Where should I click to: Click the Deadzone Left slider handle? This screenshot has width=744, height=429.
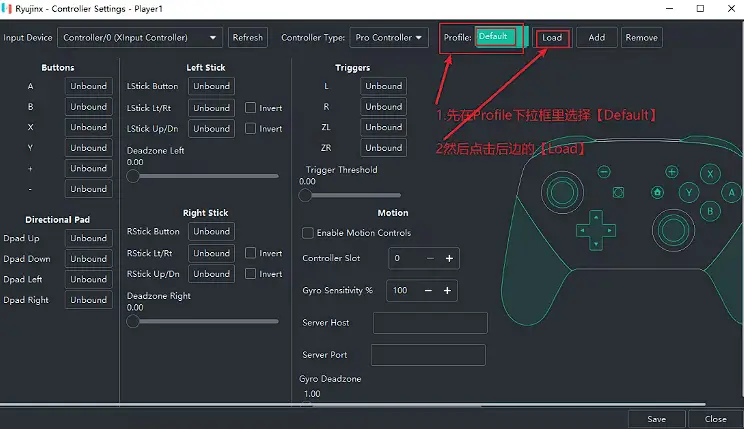133,176
